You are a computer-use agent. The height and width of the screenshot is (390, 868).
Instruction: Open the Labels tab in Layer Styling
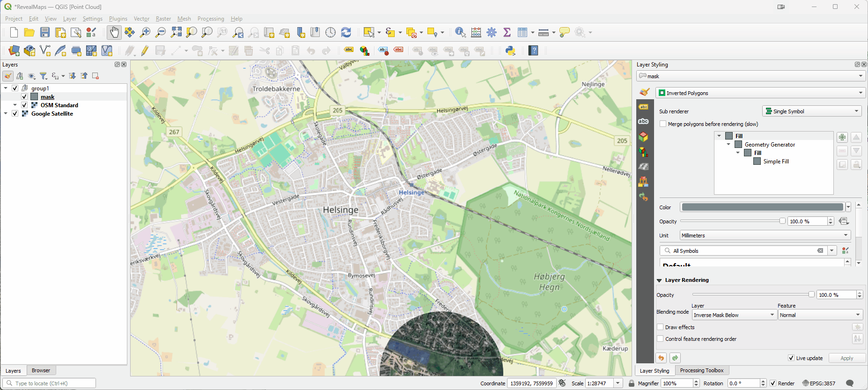point(644,107)
